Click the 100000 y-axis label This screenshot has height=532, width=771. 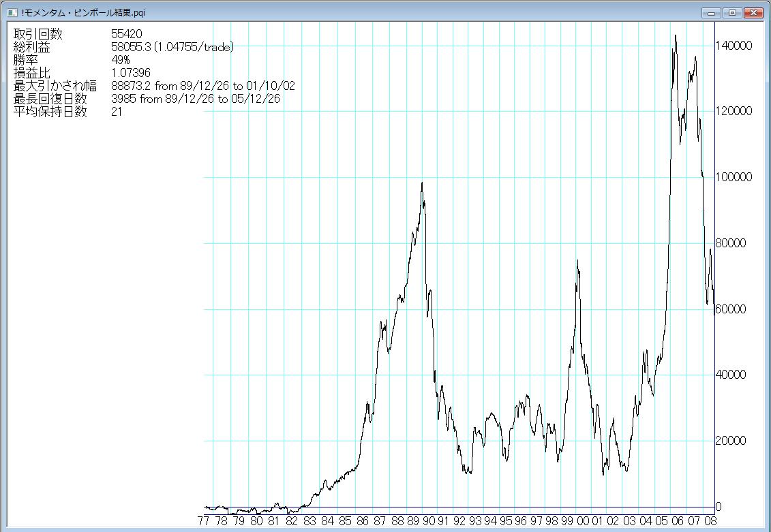coord(734,177)
